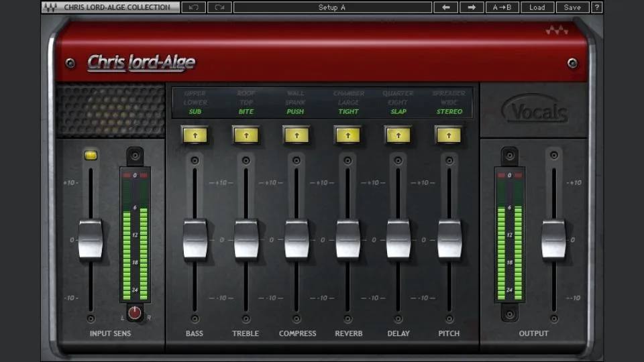644x362 pixels.
Task: Click the Chris Lord-Alge Collection title
Action: [117, 7]
